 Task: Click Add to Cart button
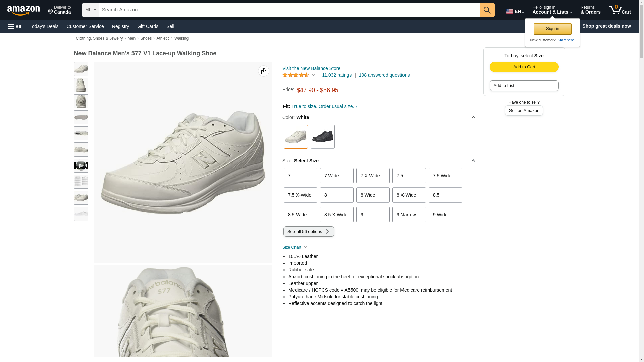pyautogui.click(x=524, y=67)
